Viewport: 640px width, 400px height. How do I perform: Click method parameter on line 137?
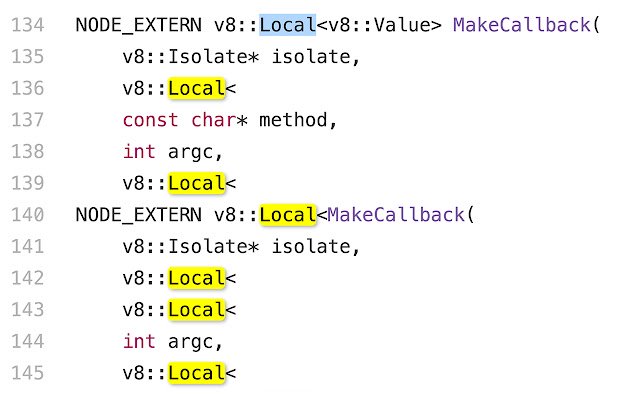(293, 120)
